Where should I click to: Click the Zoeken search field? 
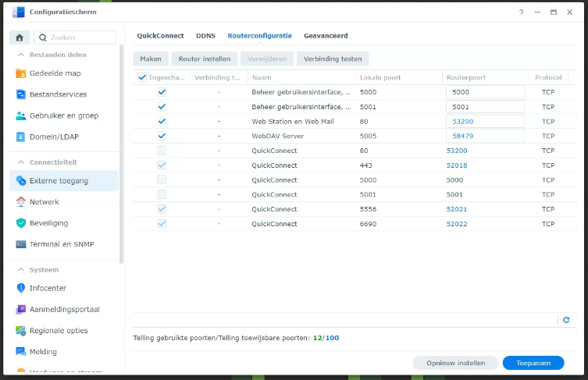point(75,37)
